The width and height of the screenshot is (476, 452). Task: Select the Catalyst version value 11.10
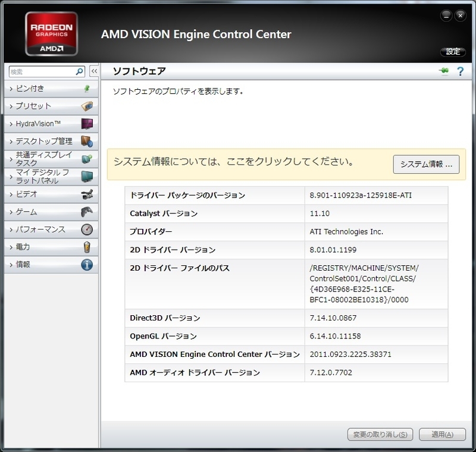click(320, 214)
